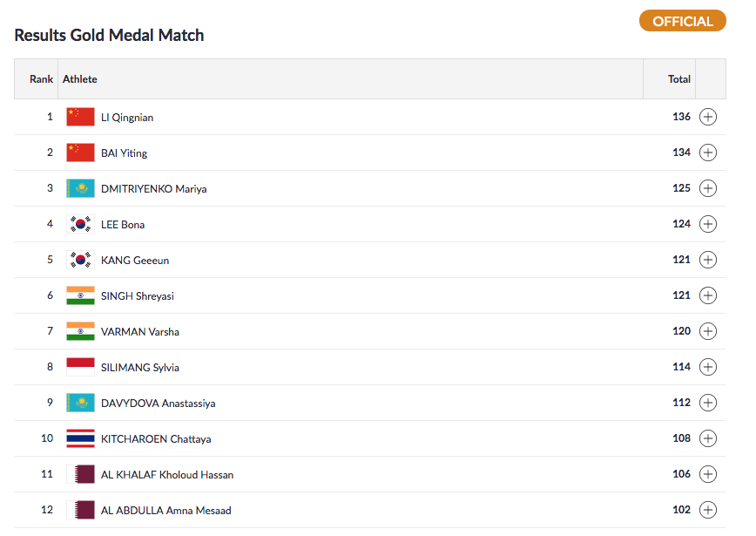Expand KITCHAROEN Chattaya's score breakdown
Image resolution: width=756 pixels, height=536 pixels.
[x=708, y=439]
